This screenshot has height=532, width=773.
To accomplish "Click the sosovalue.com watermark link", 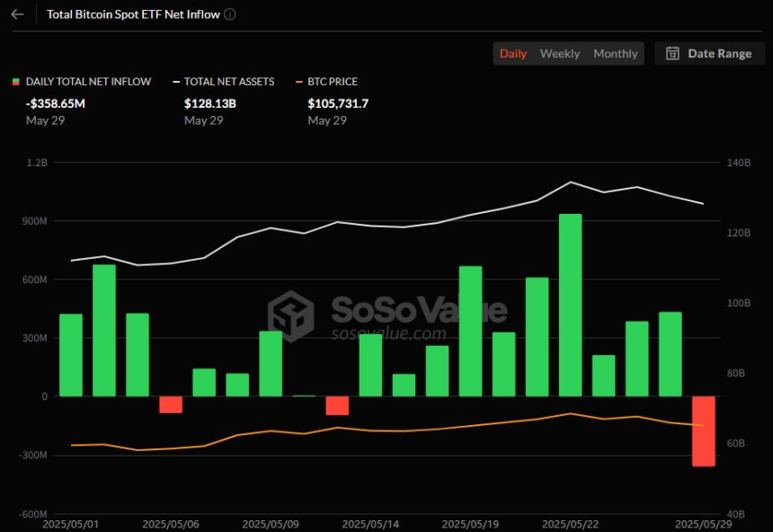I will point(388,333).
